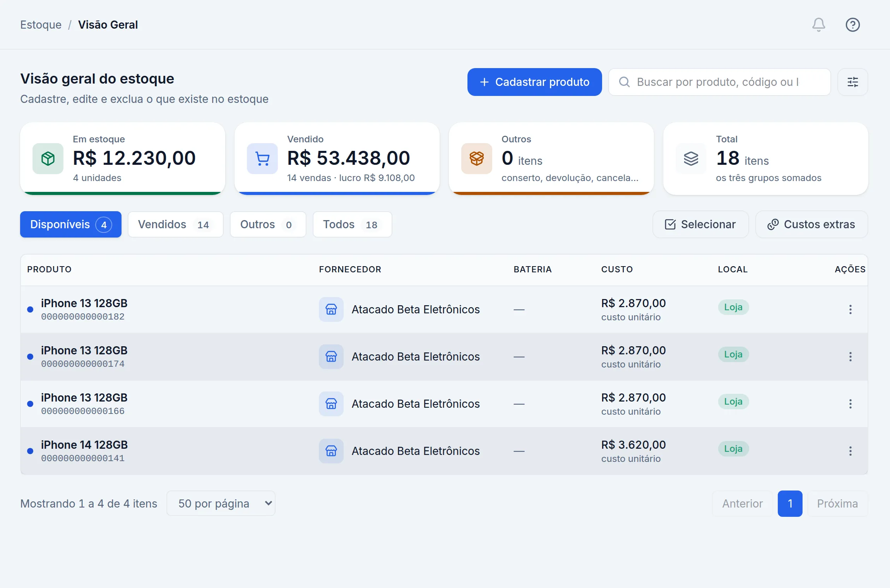This screenshot has height=588, width=890.
Task: Click Loja badge in iPhone 14 row
Action: [x=733, y=449]
